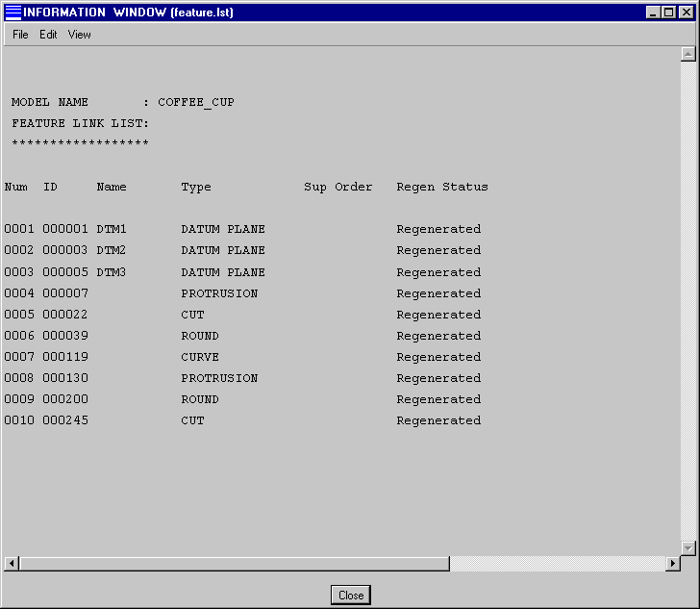Click the vertical scrollbar down arrow
The image size is (700, 609).
(687, 547)
